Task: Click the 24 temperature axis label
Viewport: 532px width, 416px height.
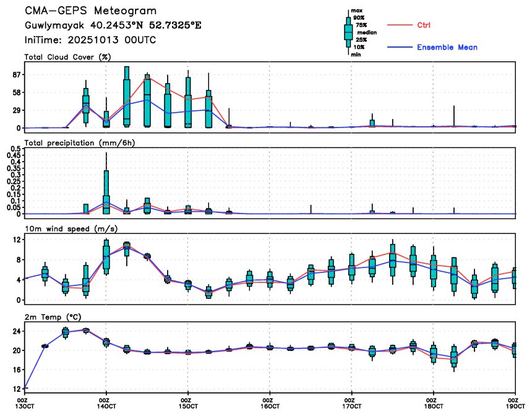Action: point(16,331)
